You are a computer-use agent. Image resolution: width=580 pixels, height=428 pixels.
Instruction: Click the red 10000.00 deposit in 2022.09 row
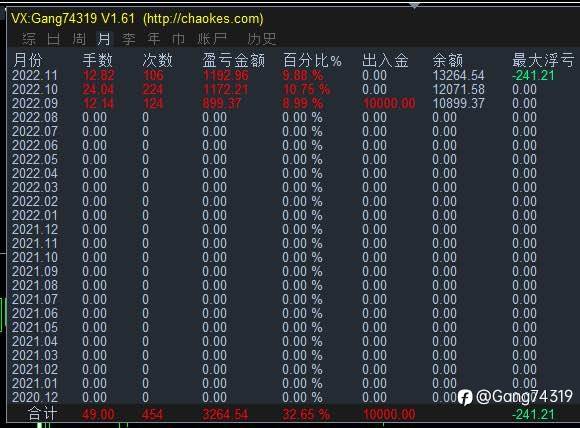click(389, 104)
